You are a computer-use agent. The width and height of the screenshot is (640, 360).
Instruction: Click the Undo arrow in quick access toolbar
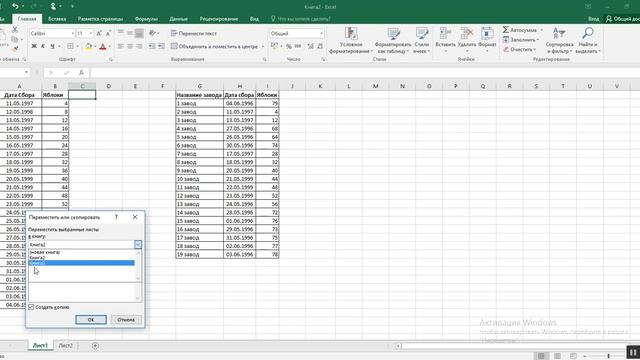pos(15,6)
